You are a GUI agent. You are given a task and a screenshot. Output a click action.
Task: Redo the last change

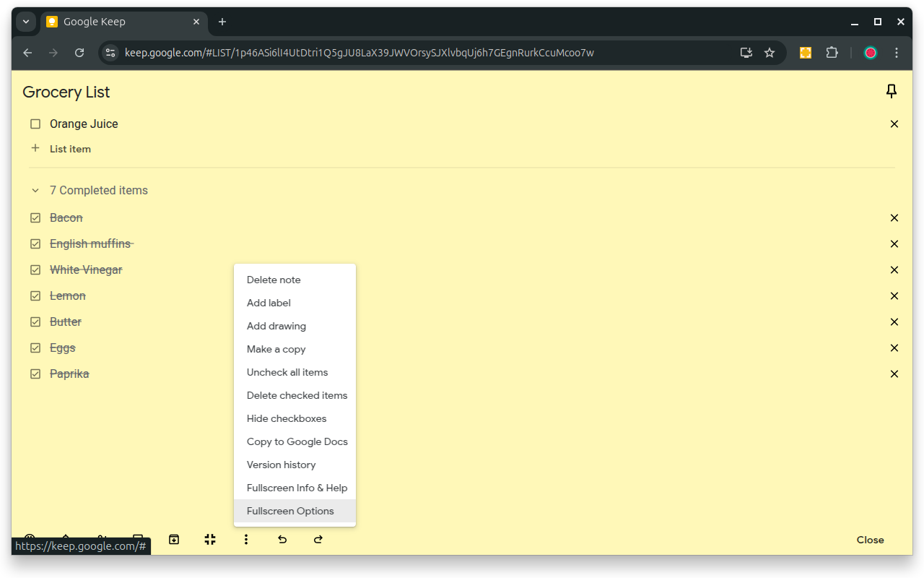(x=318, y=539)
